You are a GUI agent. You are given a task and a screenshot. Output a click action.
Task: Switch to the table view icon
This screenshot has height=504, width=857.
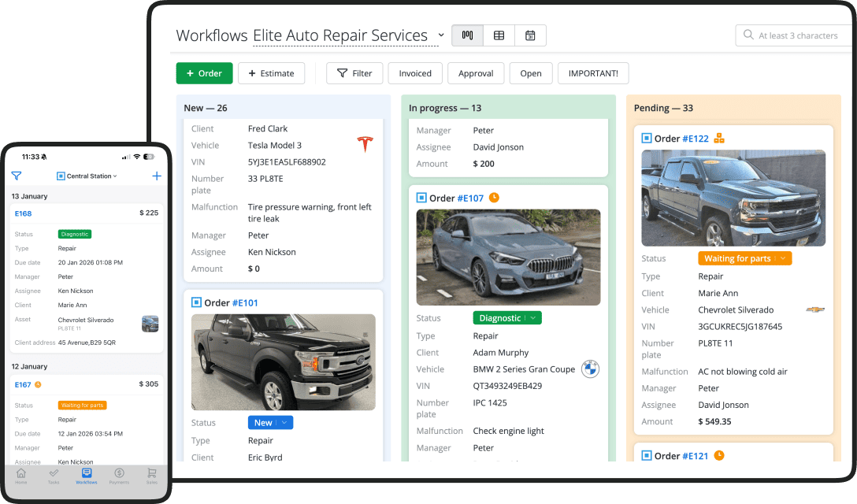coord(499,35)
